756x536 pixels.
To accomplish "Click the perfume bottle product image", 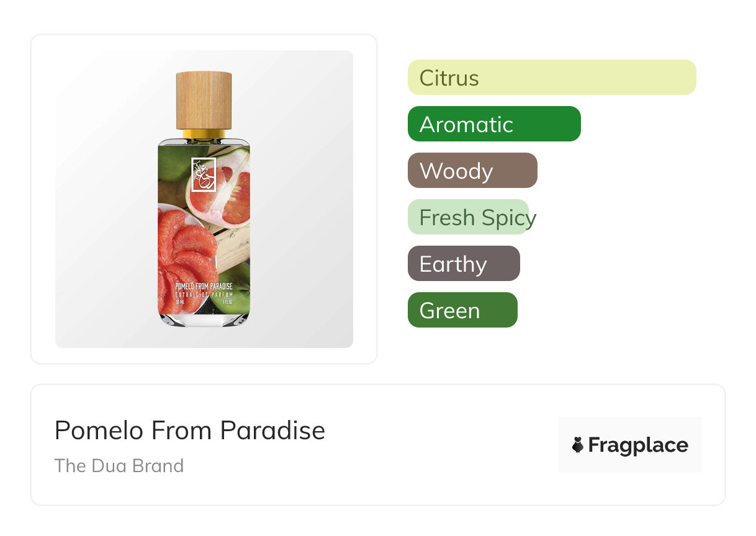I will click(x=204, y=199).
